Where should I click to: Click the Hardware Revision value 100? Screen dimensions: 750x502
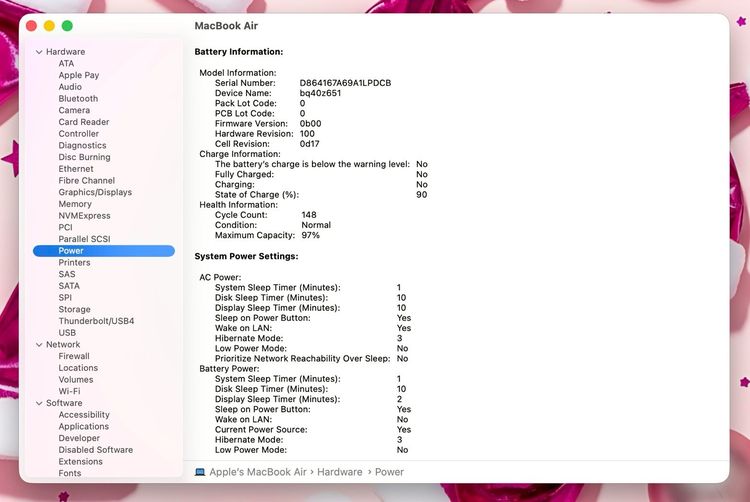[x=307, y=134]
